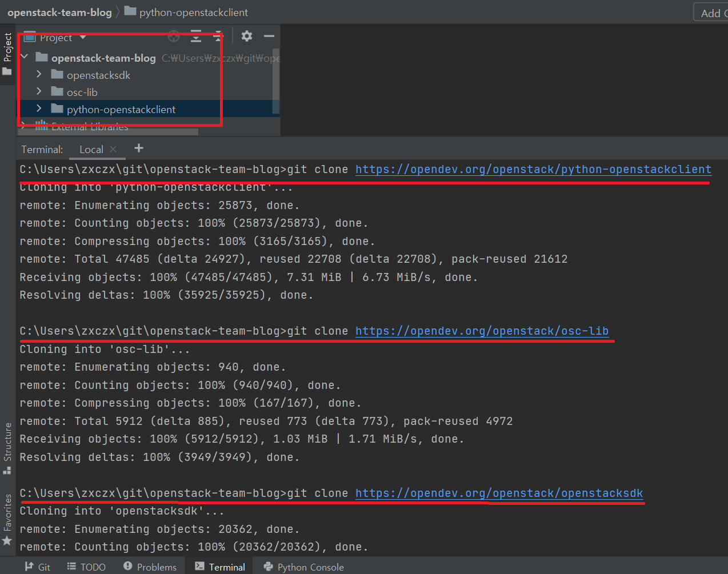The image size is (728, 574).
Task: Click openstack-team-blog breadcrumb in navigation bar
Action: coord(59,12)
